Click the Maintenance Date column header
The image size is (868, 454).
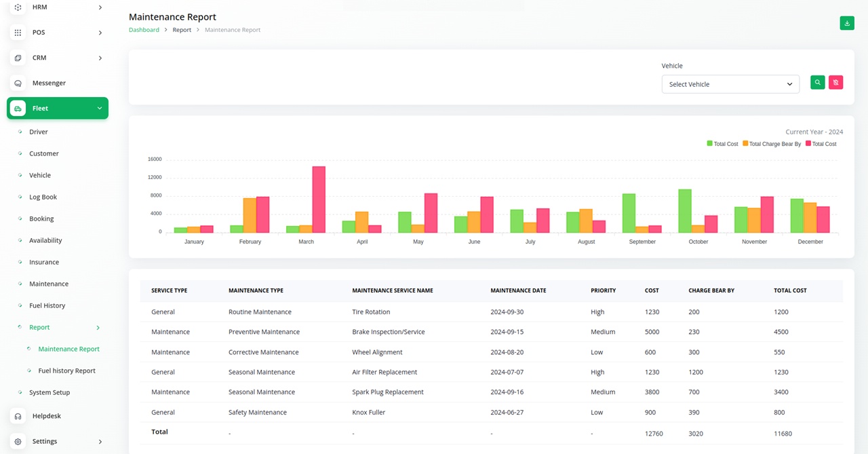pyautogui.click(x=518, y=290)
